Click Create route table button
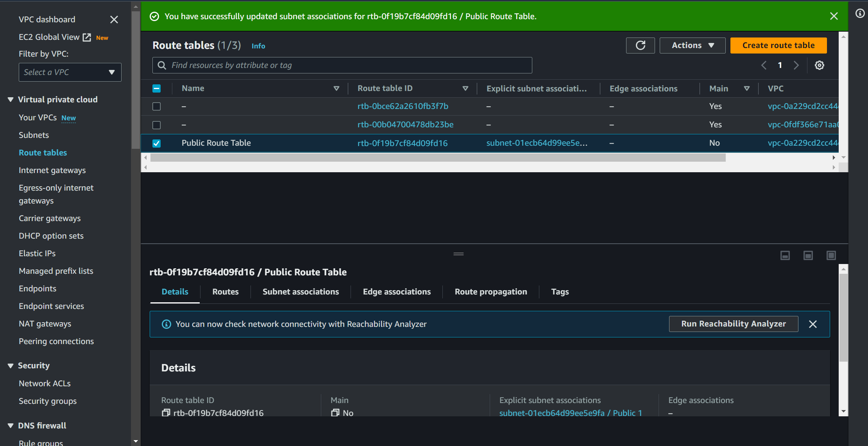This screenshot has width=868, height=446. 779,45
